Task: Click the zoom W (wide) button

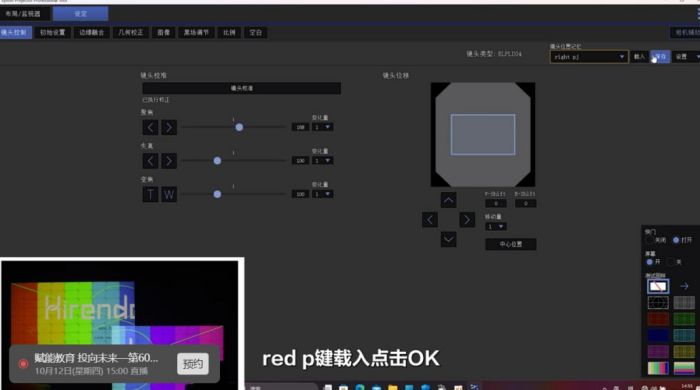Action: [169, 195]
